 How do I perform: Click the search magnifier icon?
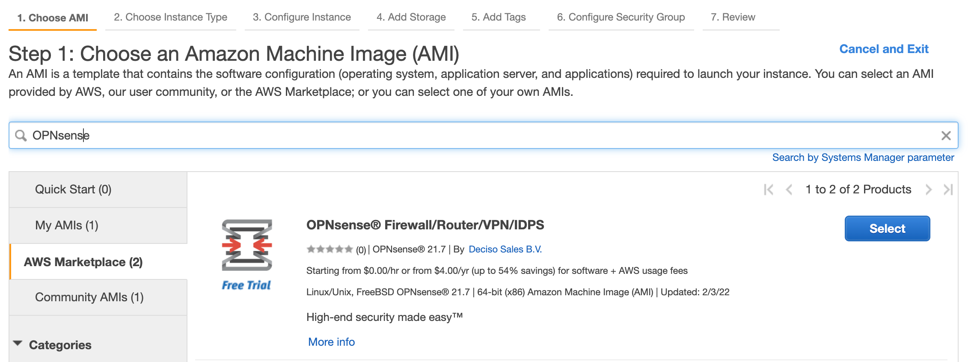click(21, 136)
